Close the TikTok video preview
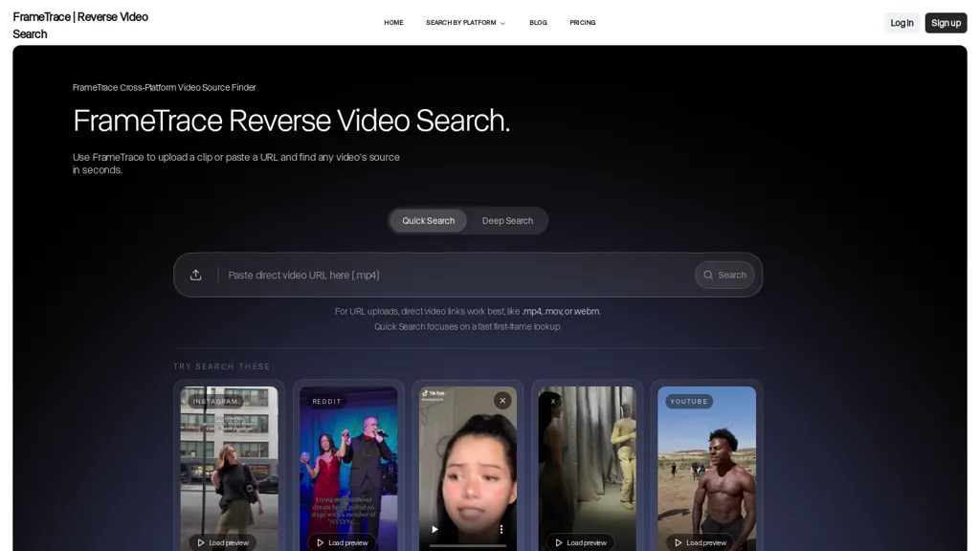Image resolution: width=980 pixels, height=551 pixels. click(x=502, y=401)
